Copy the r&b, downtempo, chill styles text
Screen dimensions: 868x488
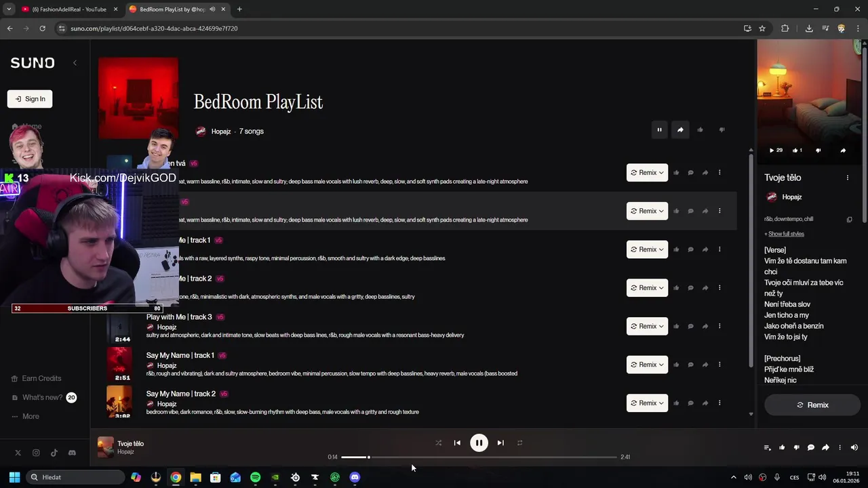tap(849, 220)
